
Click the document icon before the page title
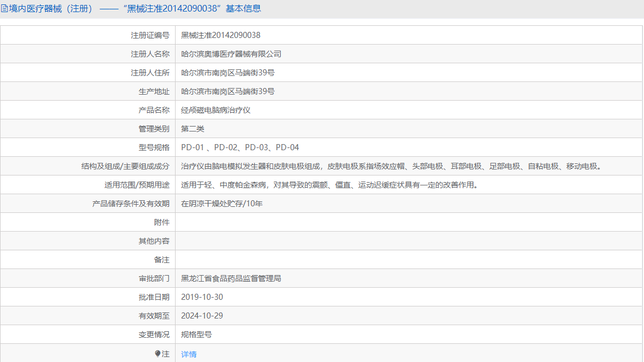4,8
